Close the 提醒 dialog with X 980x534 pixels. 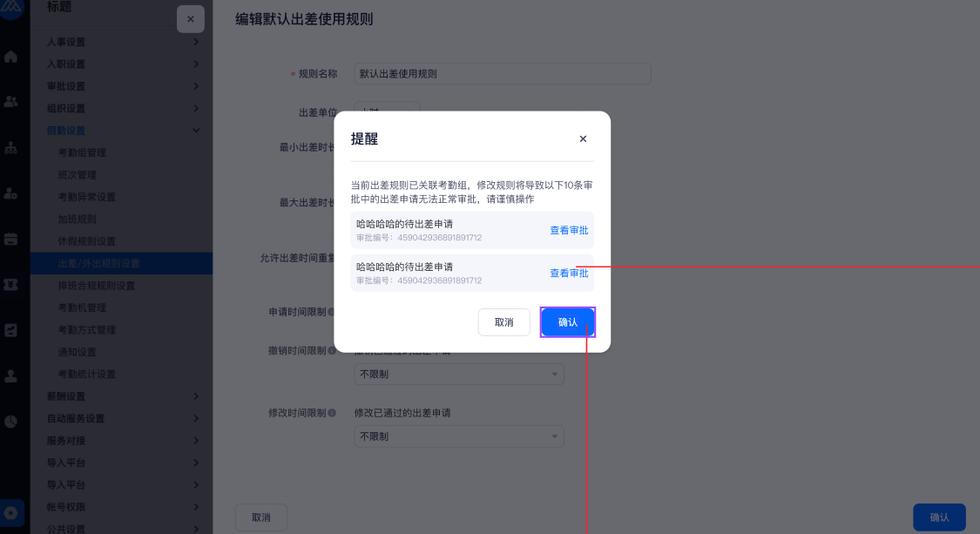tap(583, 139)
